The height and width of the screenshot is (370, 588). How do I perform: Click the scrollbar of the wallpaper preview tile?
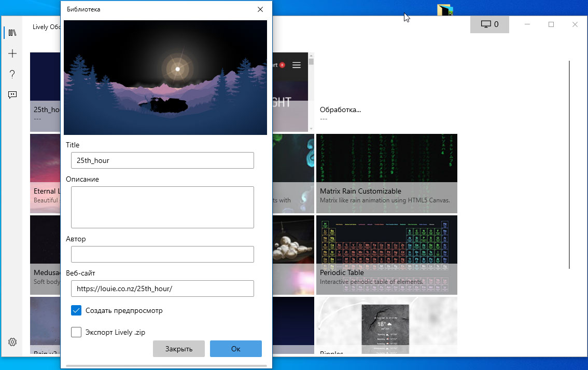pos(311,92)
